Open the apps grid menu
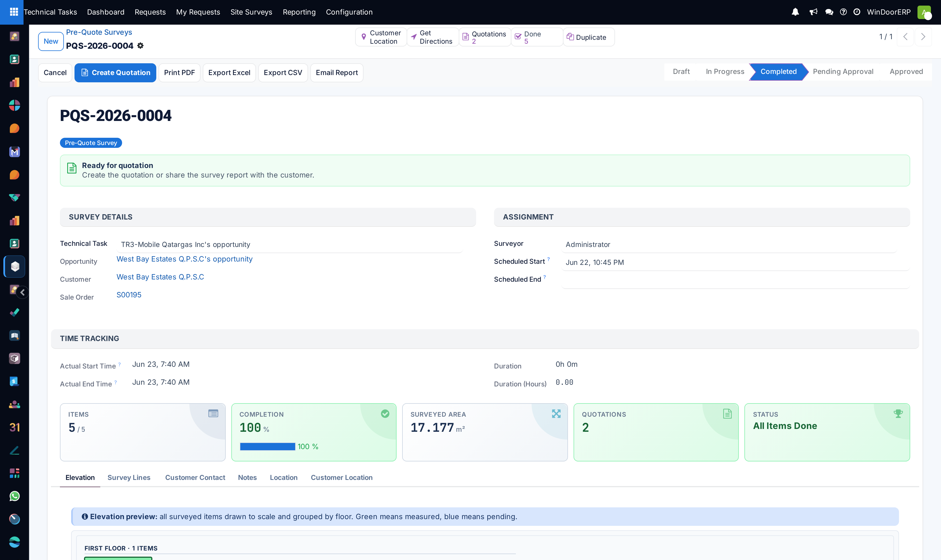941x560 pixels. [14, 12]
